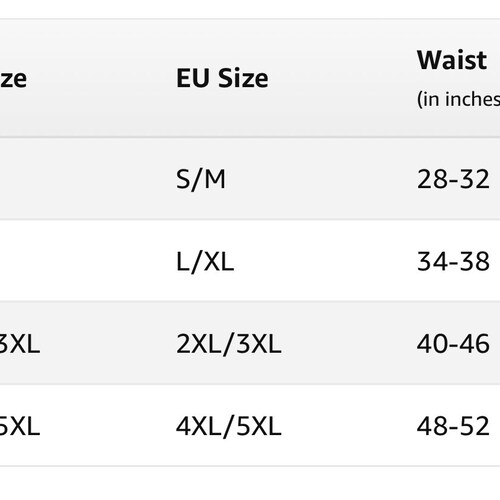This screenshot has width=500, height=500.
Task: Select the cut-off 3XL cell in left column
Action: point(20,344)
